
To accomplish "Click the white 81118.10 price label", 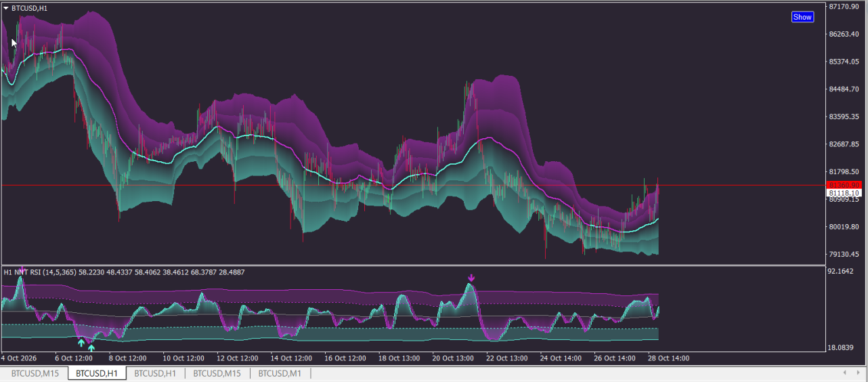I will pos(843,193).
